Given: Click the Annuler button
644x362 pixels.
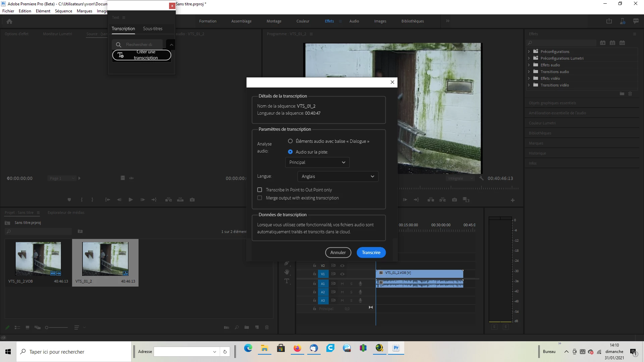Looking at the screenshot, I should point(338,253).
